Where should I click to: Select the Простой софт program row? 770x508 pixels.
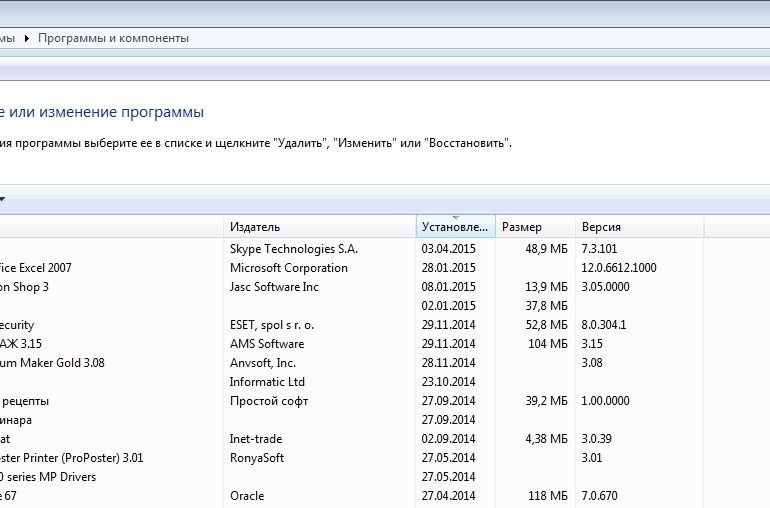(x=269, y=401)
